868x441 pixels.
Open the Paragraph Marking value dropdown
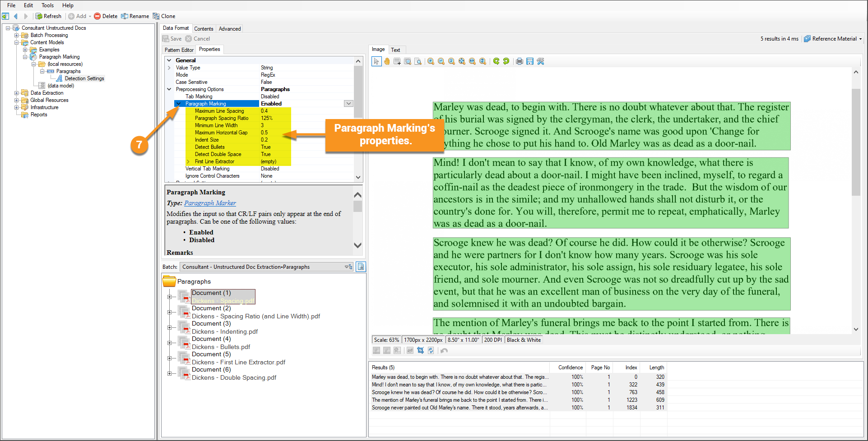(348, 104)
